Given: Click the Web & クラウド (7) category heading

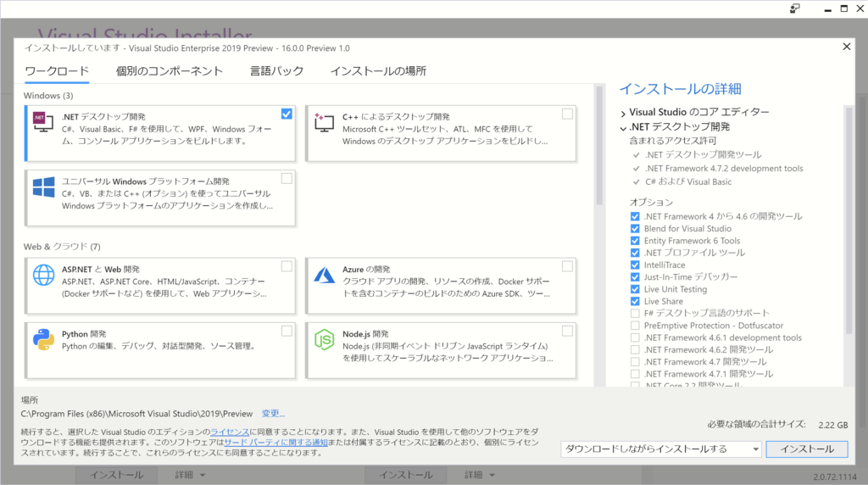Looking at the screenshot, I should 62,247.
